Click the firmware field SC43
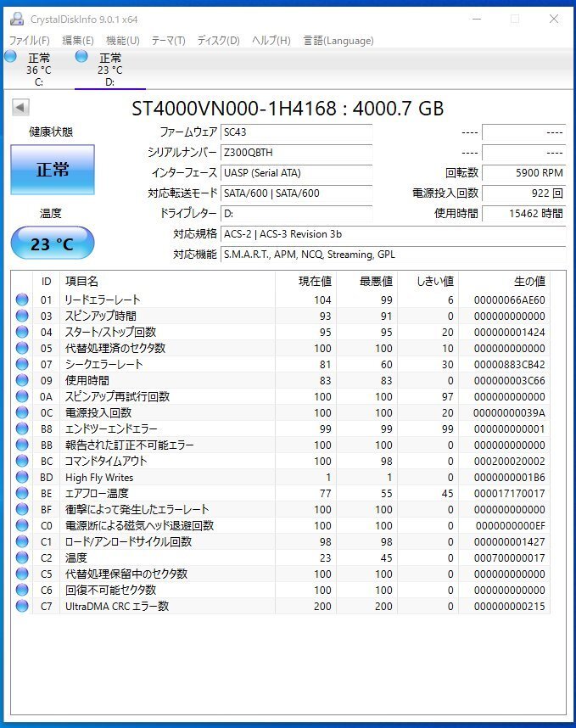The height and width of the screenshot is (728, 576). (297, 132)
